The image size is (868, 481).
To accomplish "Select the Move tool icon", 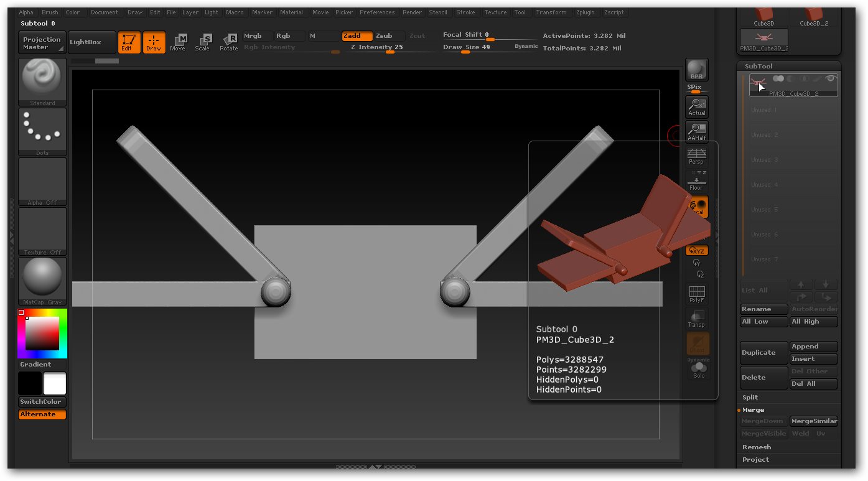I will (x=178, y=42).
